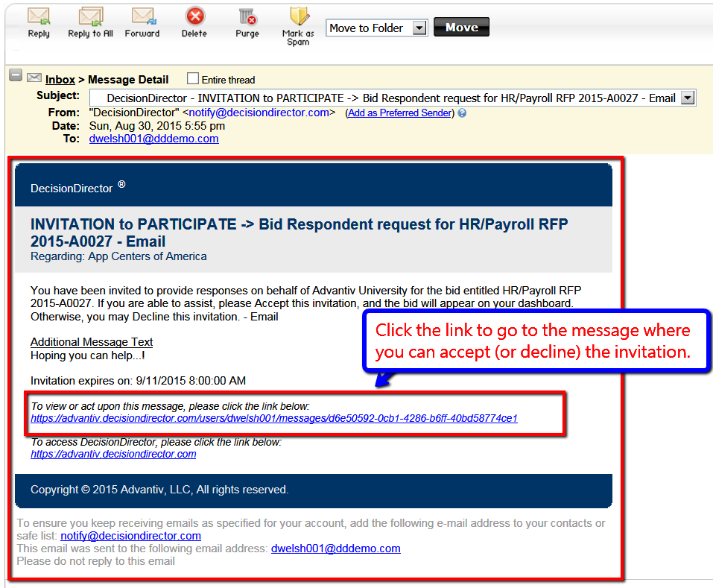Click the Reply envelope icon
Screen dimensions: 713x588
click(39, 16)
